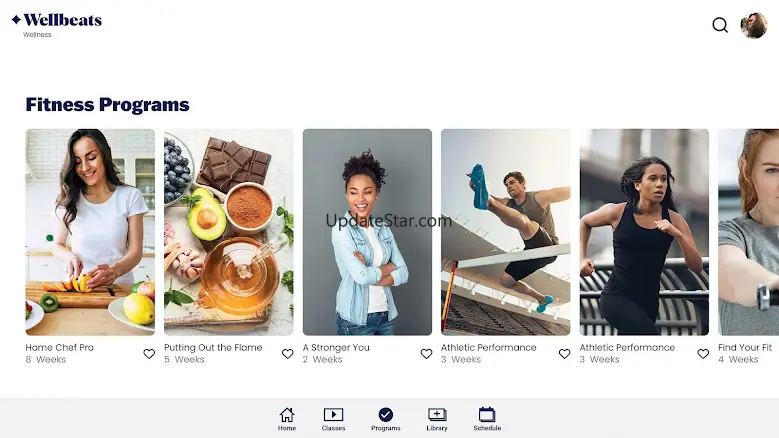
Task: Open the hurdle jumper Athletic Performance image
Action: [506, 232]
